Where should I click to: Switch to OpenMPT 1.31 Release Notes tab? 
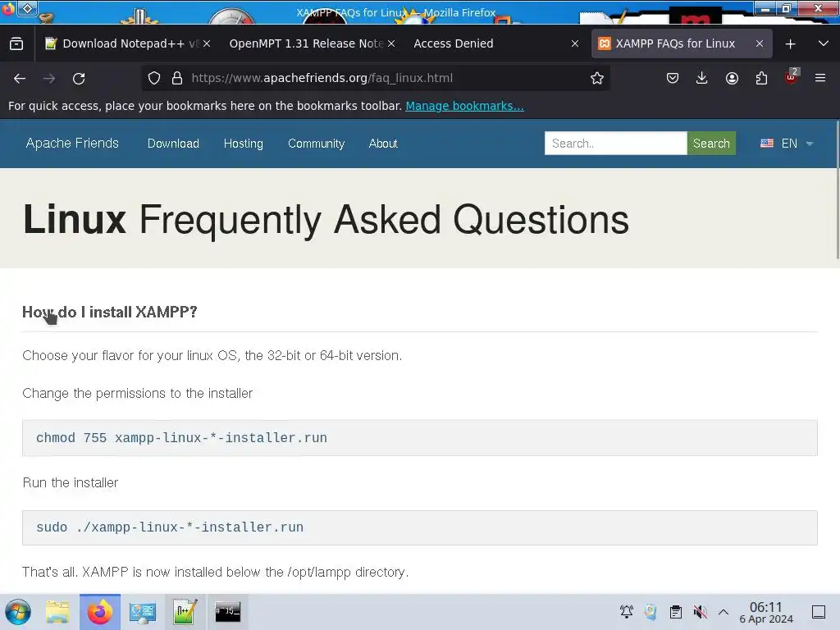tap(312, 43)
